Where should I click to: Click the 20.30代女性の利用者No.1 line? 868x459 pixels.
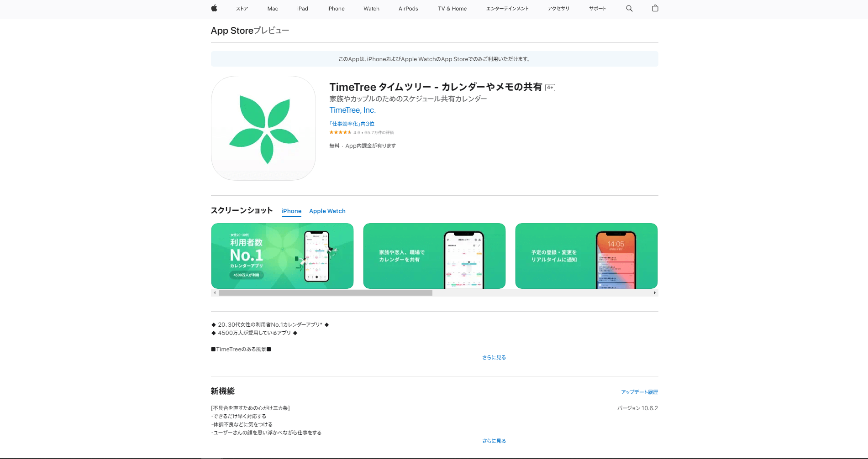(x=270, y=325)
